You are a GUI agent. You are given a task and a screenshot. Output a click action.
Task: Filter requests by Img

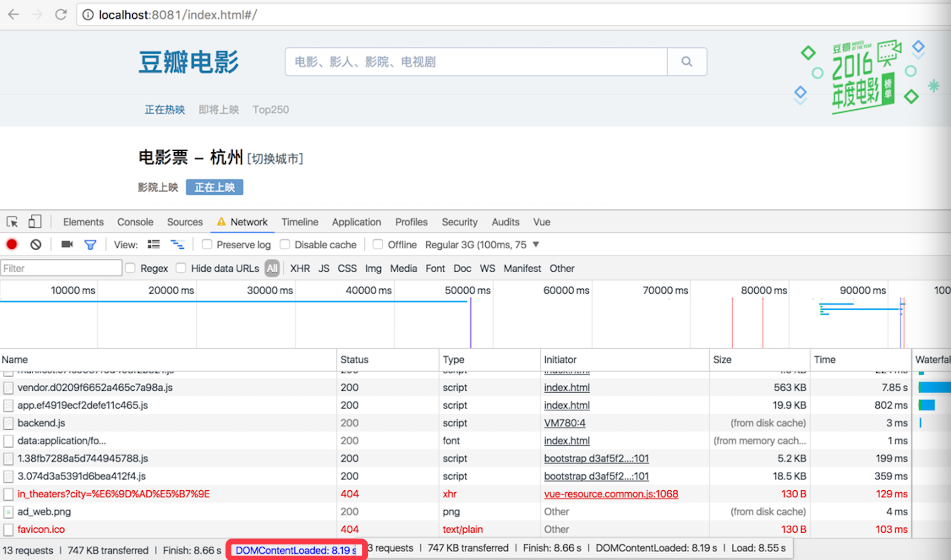[x=373, y=268]
